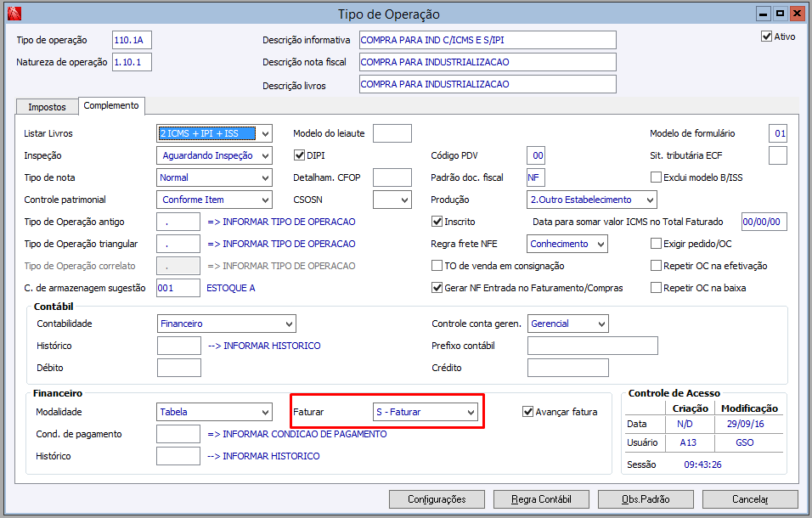Viewport: 812px width, 518px height.
Task: Toggle the Ativo checkbox
Action: tap(767, 37)
